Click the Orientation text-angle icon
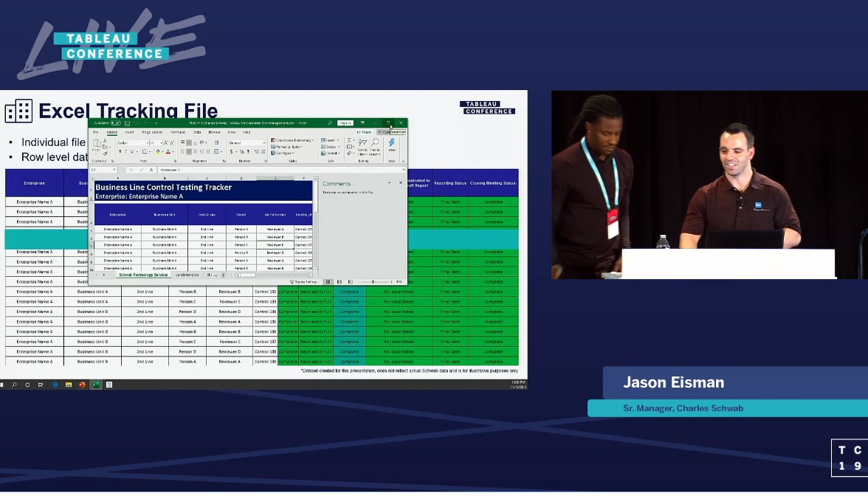The image size is (868, 502). click(202, 142)
